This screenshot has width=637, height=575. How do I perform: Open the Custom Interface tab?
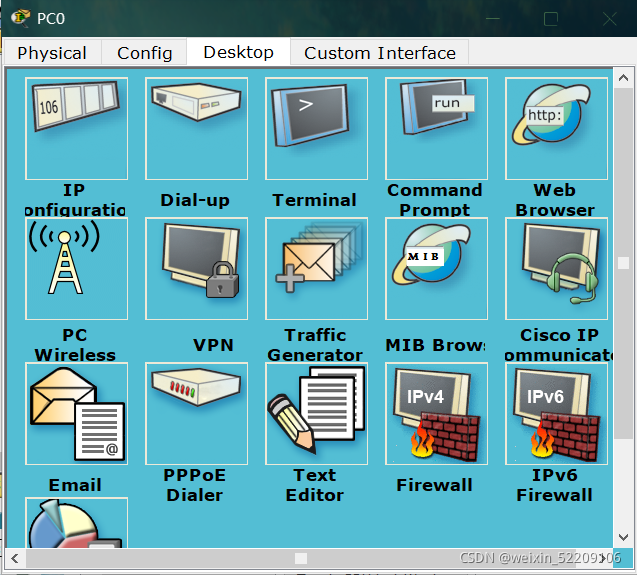380,53
